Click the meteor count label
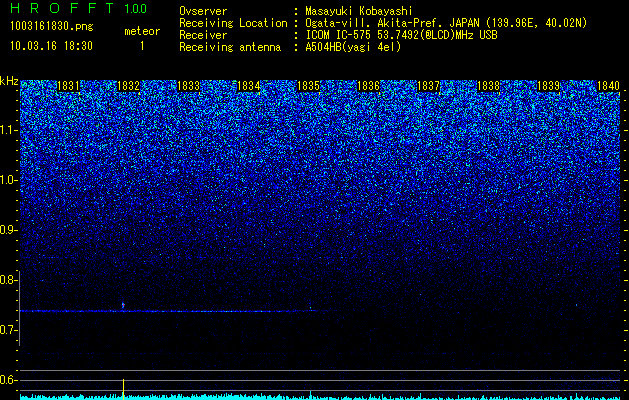Viewport: 629px width, 400px height. pyautogui.click(x=142, y=31)
